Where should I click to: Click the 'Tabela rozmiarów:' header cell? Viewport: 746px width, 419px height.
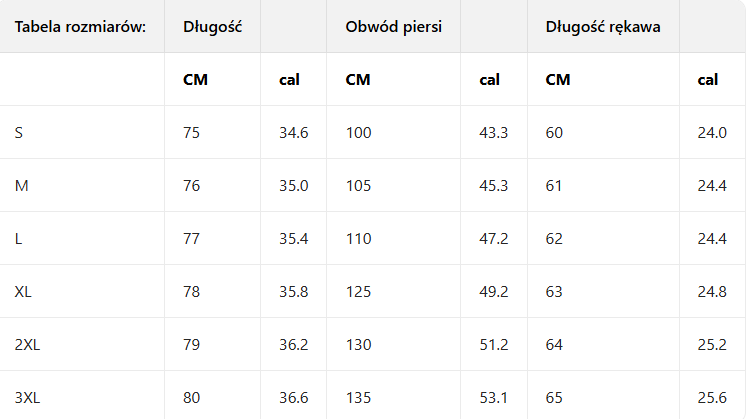81,26
